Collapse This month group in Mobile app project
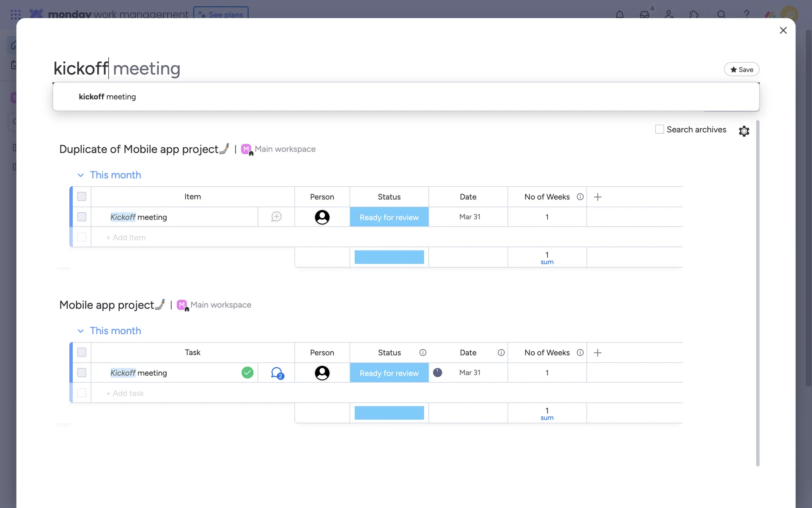Viewport: 812px width, 508px height. click(x=80, y=331)
